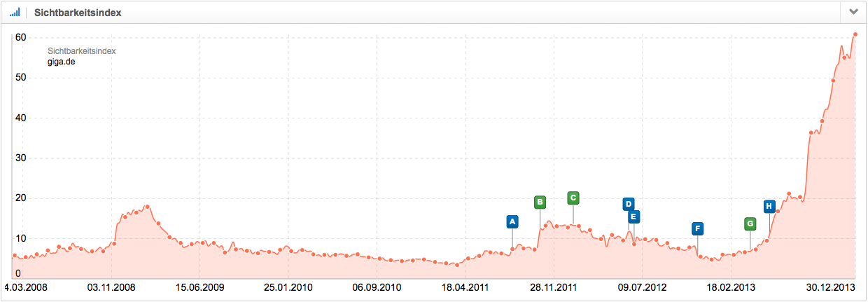Click the signal bars icon in header

(15, 13)
